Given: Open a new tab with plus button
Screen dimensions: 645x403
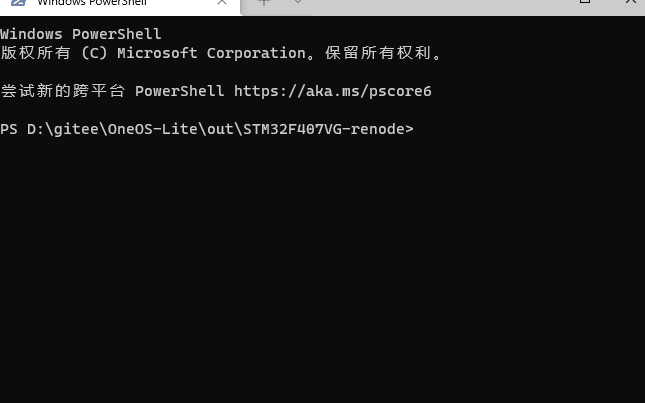Looking at the screenshot, I should pyautogui.click(x=264, y=3).
